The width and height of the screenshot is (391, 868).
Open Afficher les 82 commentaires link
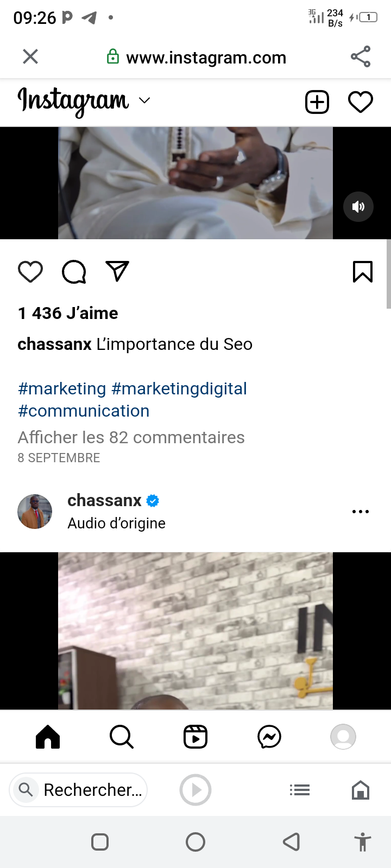(x=131, y=437)
